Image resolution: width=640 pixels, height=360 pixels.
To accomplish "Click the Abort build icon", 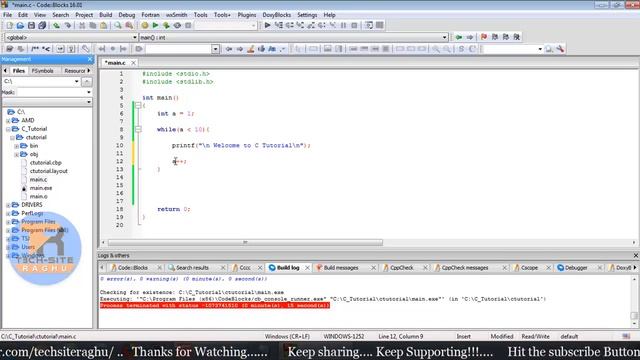I will point(188,25).
